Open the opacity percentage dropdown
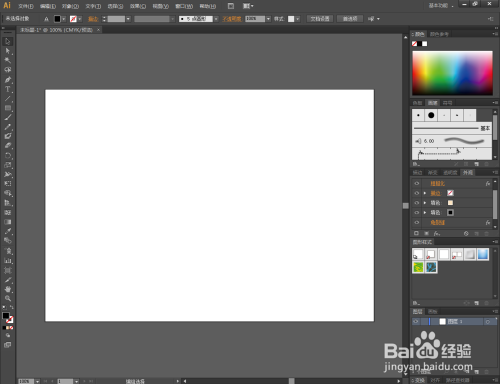This screenshot has width=500, height=384. coord(268,19)
